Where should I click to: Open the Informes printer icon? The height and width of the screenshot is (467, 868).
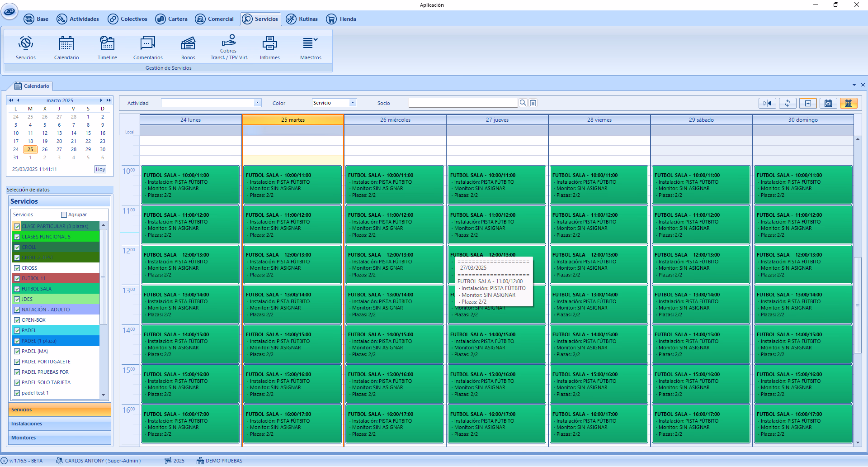[x=269, y=48]
